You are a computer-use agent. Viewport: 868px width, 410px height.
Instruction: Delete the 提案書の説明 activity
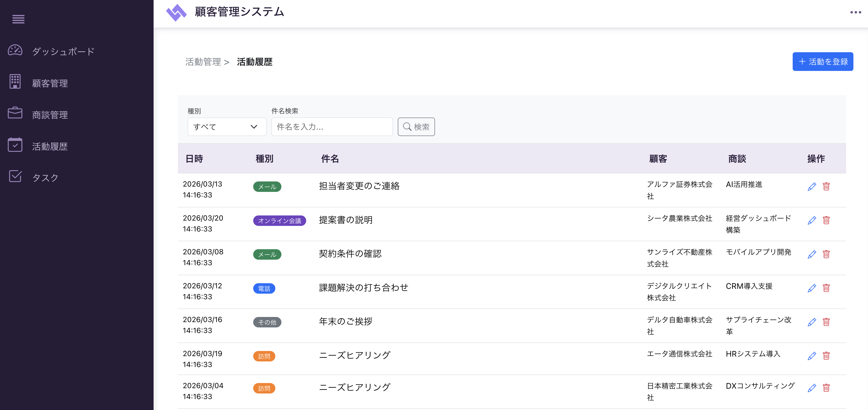(x=826, y=220)
